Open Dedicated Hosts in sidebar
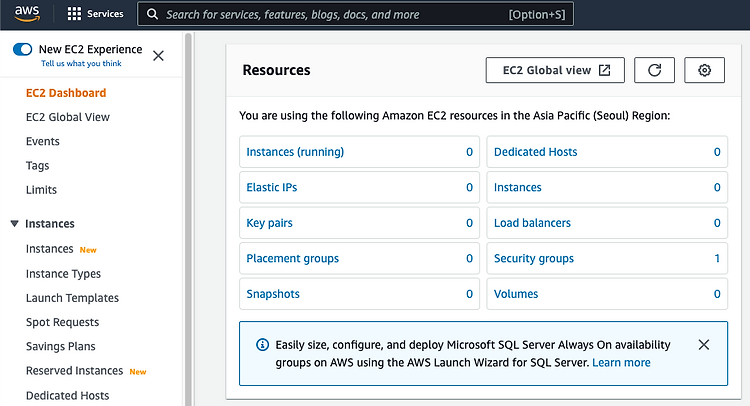The width and height of the screenshot is (750, 406). tap(67, 395)
